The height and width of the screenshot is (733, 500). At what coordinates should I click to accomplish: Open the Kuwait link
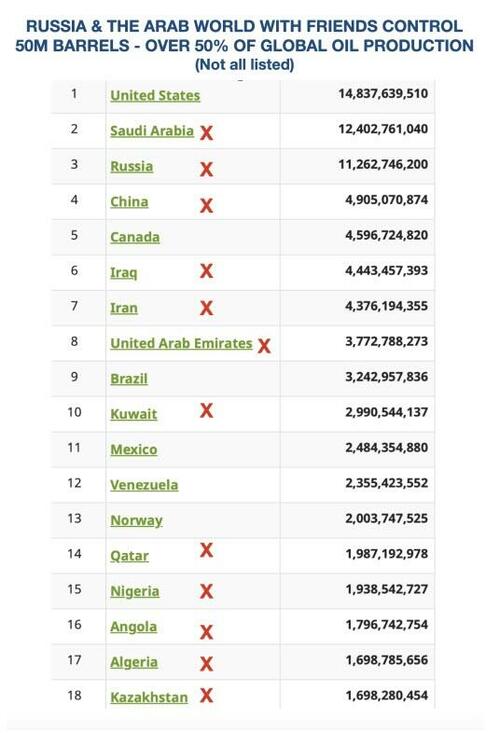pyautogui.click(x=134, y=415)
